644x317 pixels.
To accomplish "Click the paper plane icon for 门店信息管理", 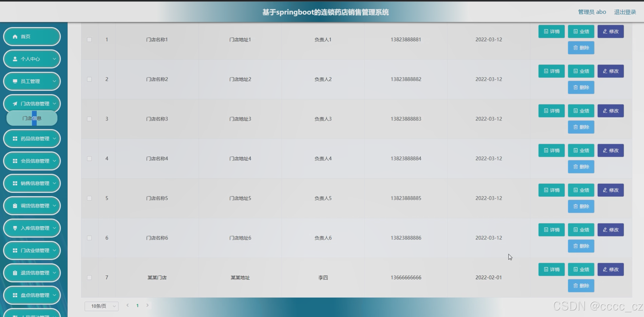I will (15, 104).
